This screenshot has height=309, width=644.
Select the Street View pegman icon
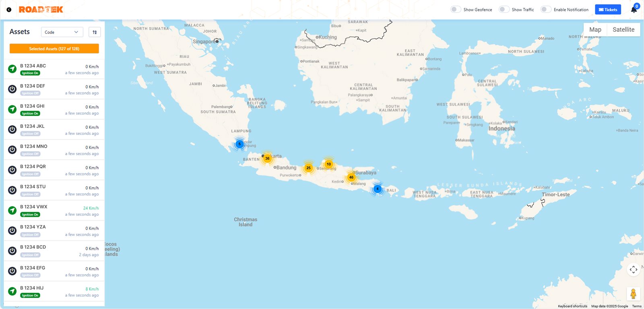(x=633, y=294)
